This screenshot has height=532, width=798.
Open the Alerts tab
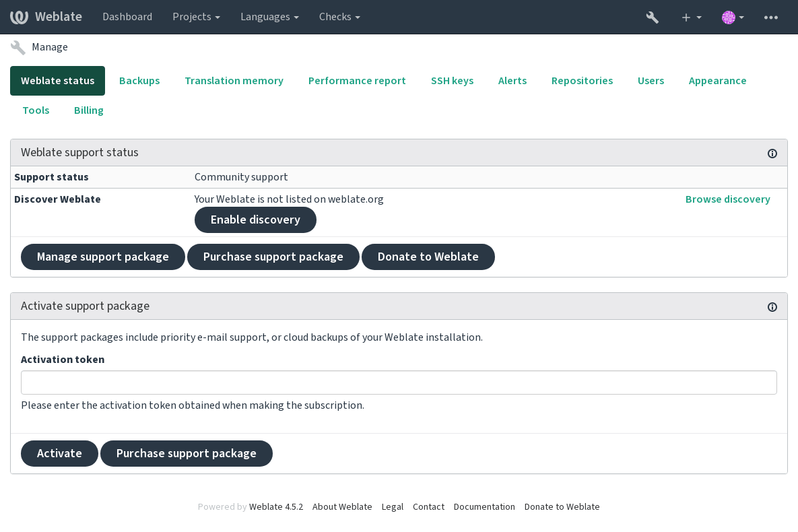pos(512,81)
